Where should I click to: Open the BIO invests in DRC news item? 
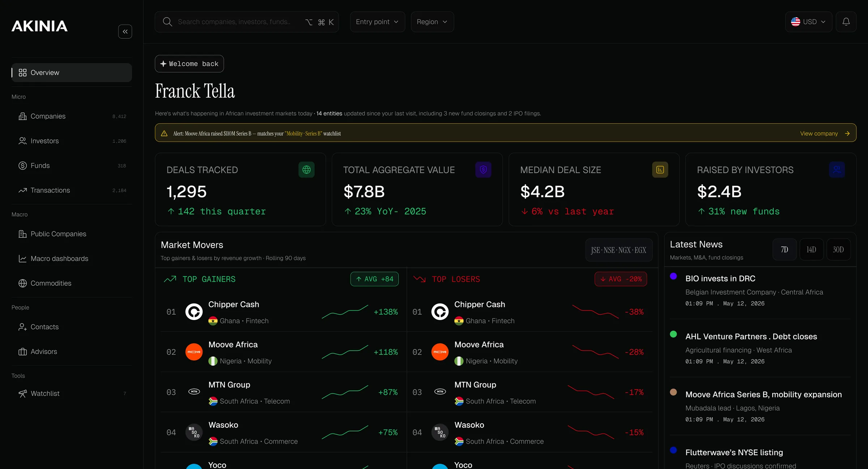point(720,278)
